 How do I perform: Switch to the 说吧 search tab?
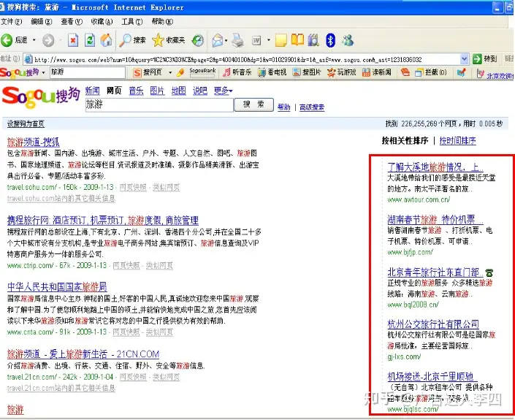pyautogui.click(x=200, y=91)
